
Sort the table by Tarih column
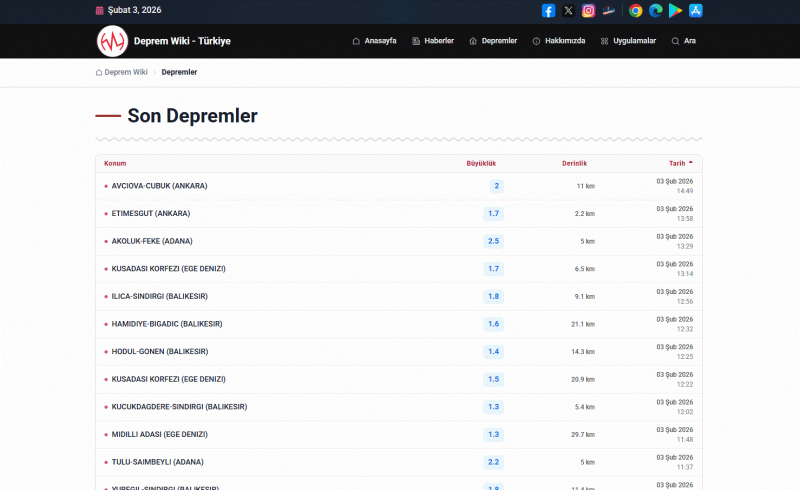click(678, 163)
